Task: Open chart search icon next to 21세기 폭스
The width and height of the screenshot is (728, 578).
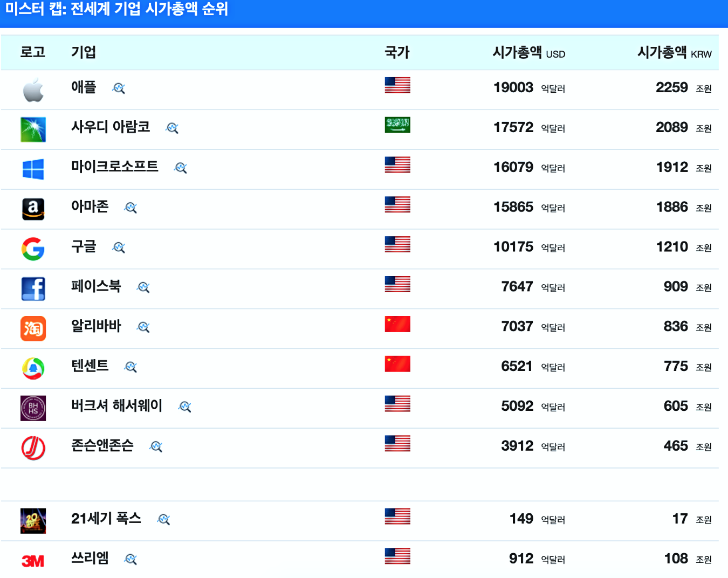Action: (x=163, y=519)
